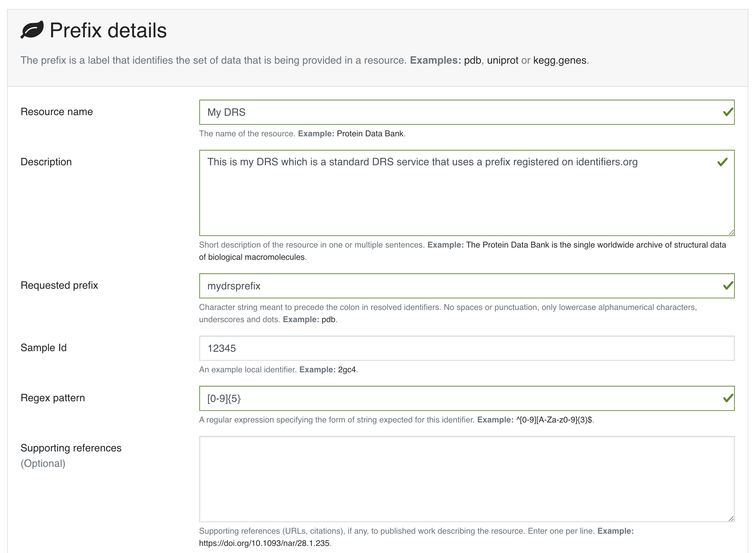This screenshot has width=756, height=553.
Task: Click the checkmark in Requested prefix field
Action: click(728, 286)
